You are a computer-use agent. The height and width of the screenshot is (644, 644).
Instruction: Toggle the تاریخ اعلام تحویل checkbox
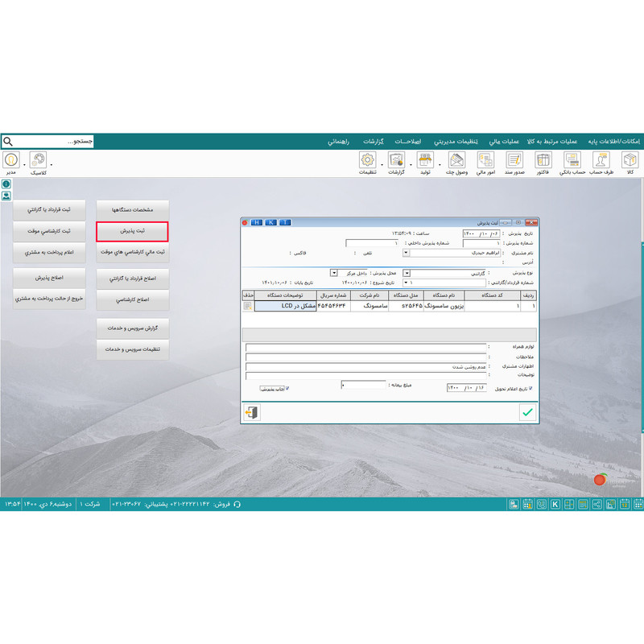[530, 388]
